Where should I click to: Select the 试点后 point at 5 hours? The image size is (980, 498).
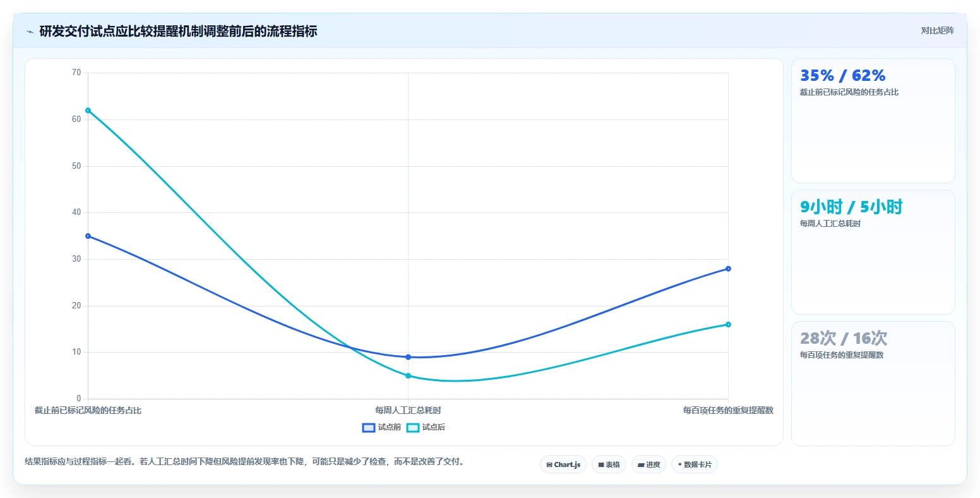tap(408, 376)
